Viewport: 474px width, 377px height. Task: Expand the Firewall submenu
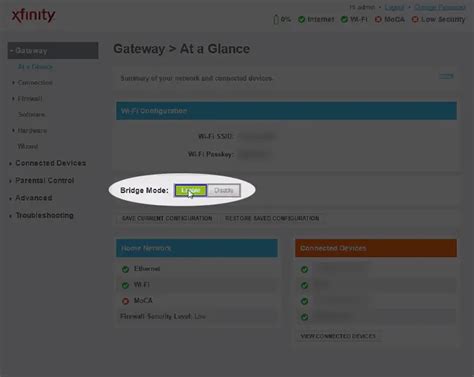[27, 99]
